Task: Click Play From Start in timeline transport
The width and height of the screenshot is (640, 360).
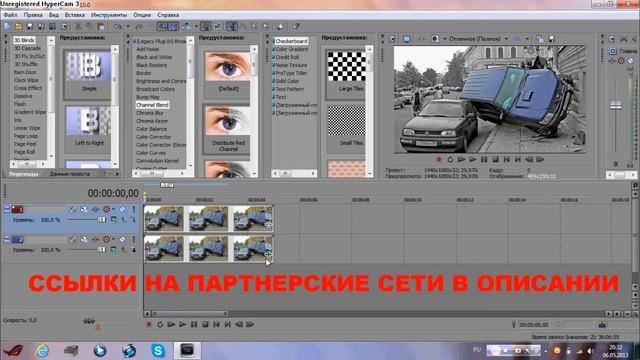Action: click(x=171, y=324)
